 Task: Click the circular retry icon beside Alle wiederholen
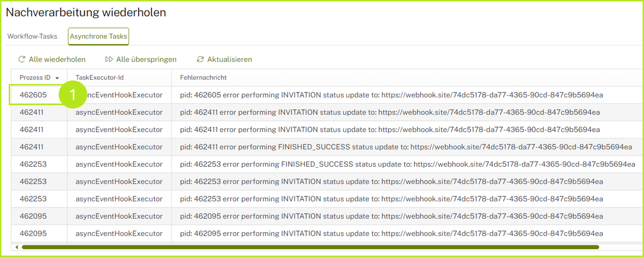(x=22, y=59)
